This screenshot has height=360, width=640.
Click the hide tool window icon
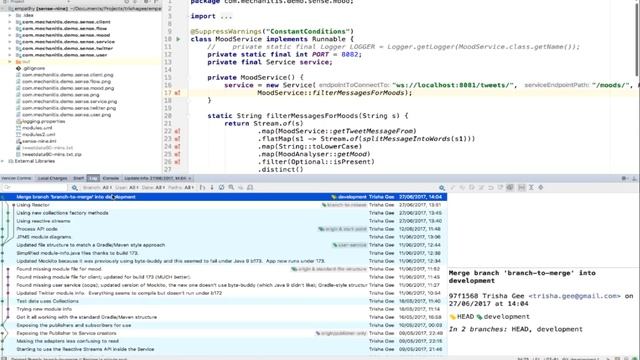[634, 178]
